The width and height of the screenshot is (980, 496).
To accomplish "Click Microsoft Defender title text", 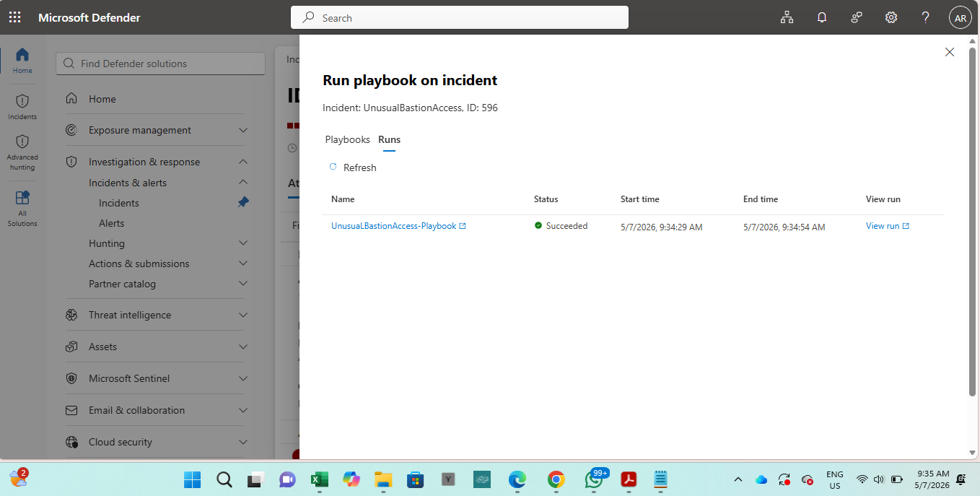I will pyautogui.click(x=89, y=17).
